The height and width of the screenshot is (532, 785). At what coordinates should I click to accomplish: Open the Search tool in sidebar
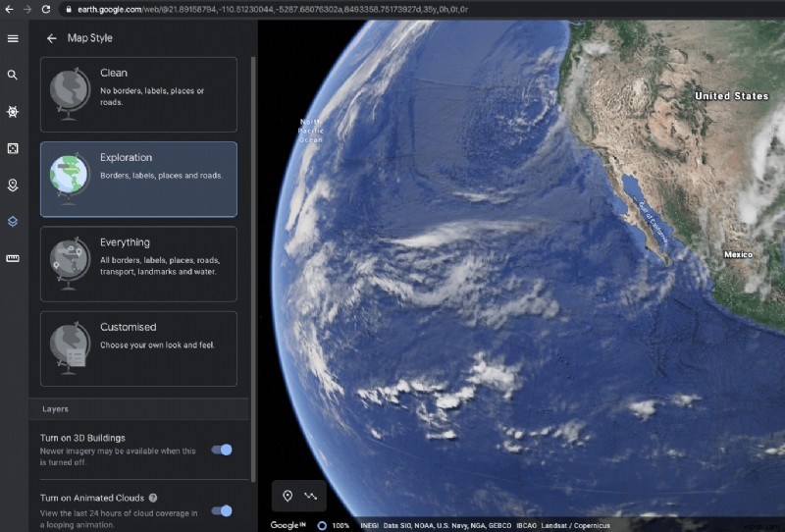13,76
